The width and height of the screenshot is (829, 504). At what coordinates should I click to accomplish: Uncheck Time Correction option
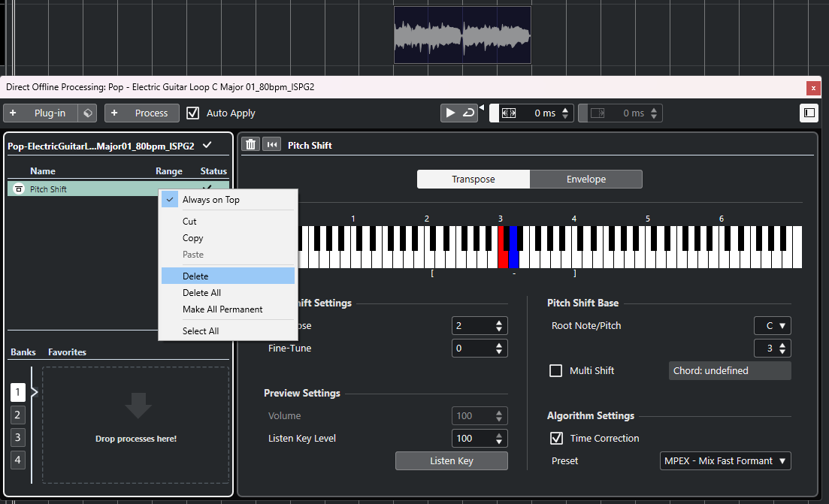556,438
